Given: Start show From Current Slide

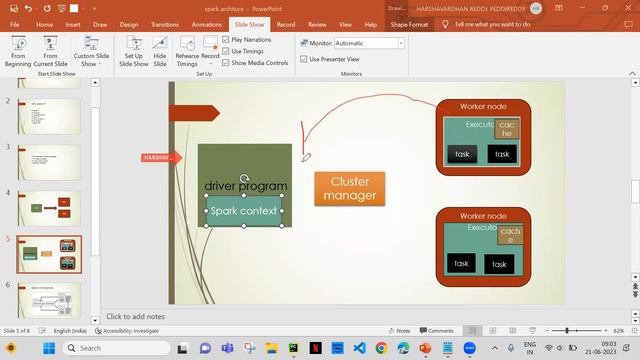Looking at the screenshot, I should pos(50,51).
